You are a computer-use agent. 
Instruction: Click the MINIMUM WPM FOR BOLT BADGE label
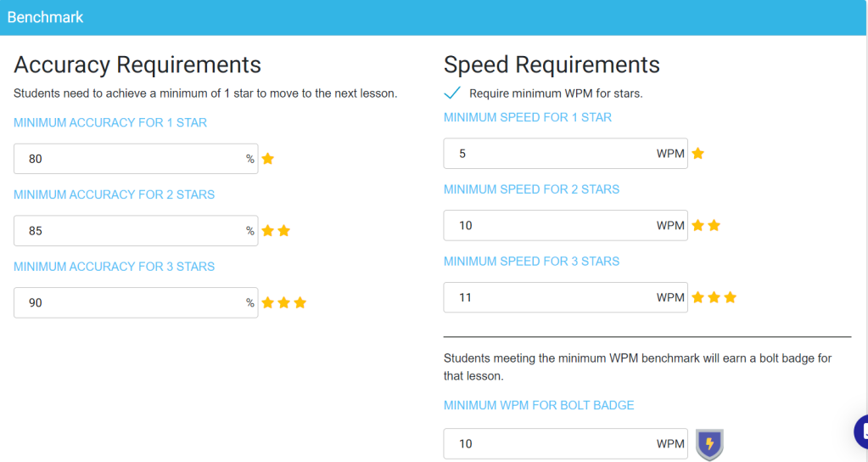[x=539, y=405]
